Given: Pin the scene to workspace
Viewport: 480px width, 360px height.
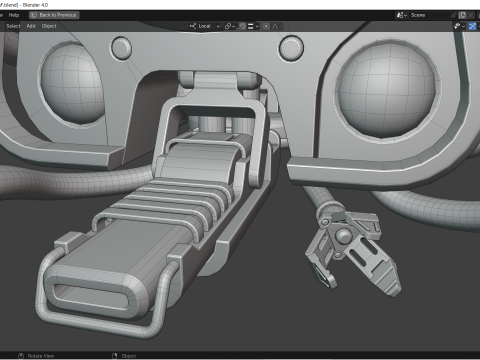Looking at the screenshot, I should [x=454, y=15].
